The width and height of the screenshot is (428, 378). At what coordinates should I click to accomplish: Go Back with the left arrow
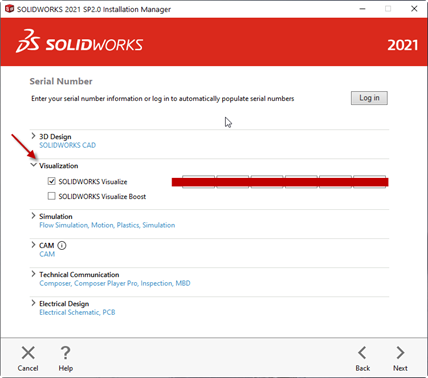pos(362,353)
